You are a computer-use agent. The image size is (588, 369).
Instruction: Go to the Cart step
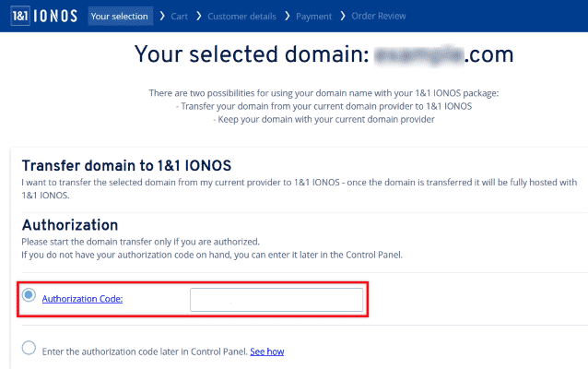click(x=179, y=17)
